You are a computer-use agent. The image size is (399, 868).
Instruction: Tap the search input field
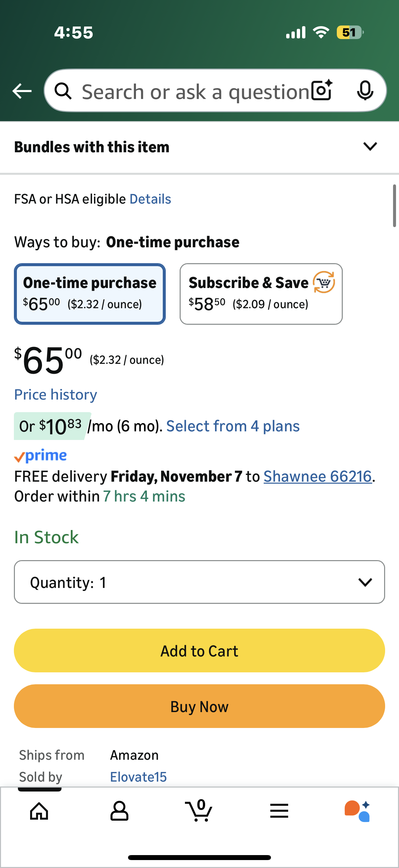[195, 91]
